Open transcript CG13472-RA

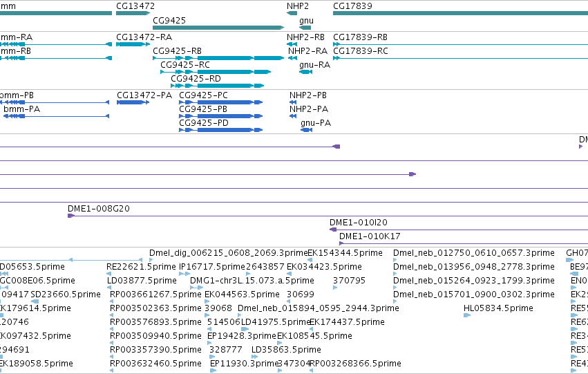(133, 44)
